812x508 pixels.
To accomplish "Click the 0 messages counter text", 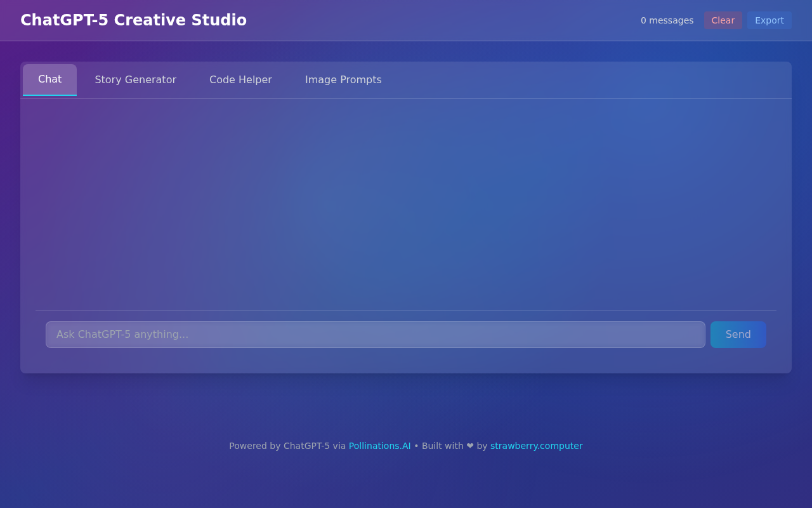I will [x=667, y=20].
